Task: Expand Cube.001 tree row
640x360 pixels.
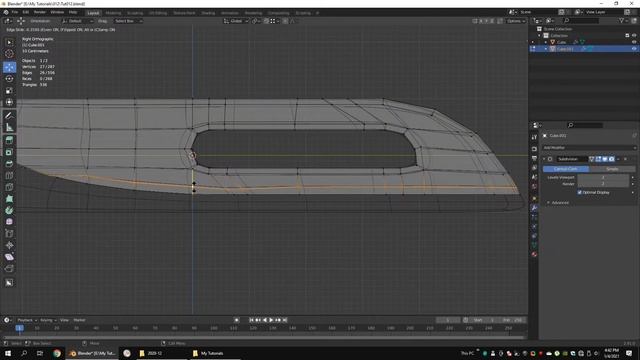Action: point(546,49)
